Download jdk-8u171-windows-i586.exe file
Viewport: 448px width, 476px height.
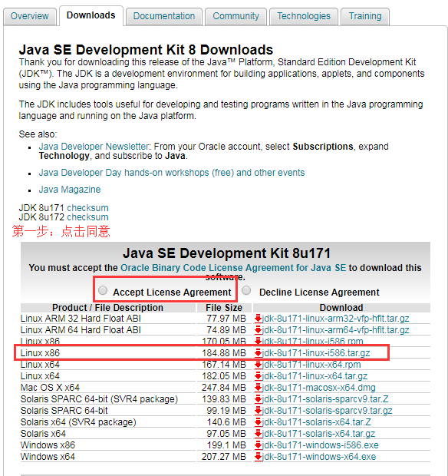point(321,445)
